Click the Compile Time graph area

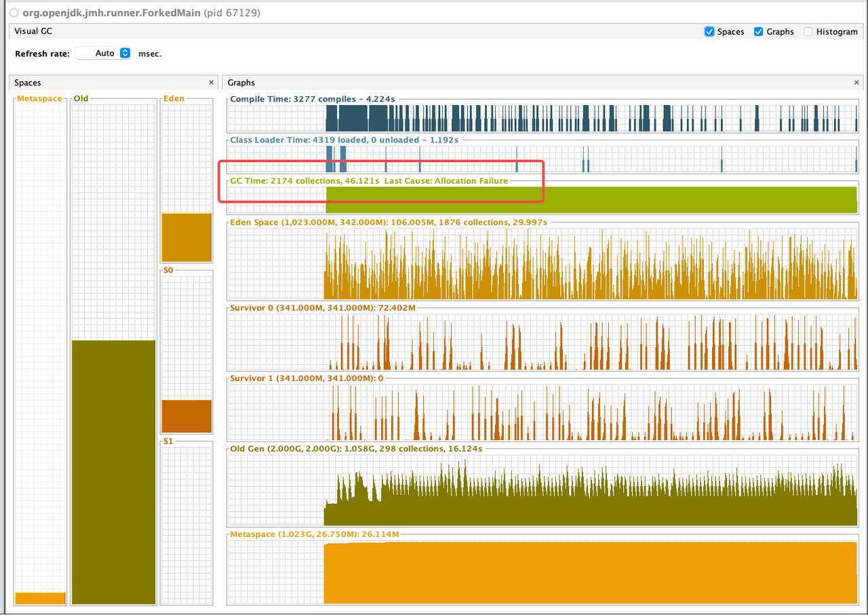542,118
